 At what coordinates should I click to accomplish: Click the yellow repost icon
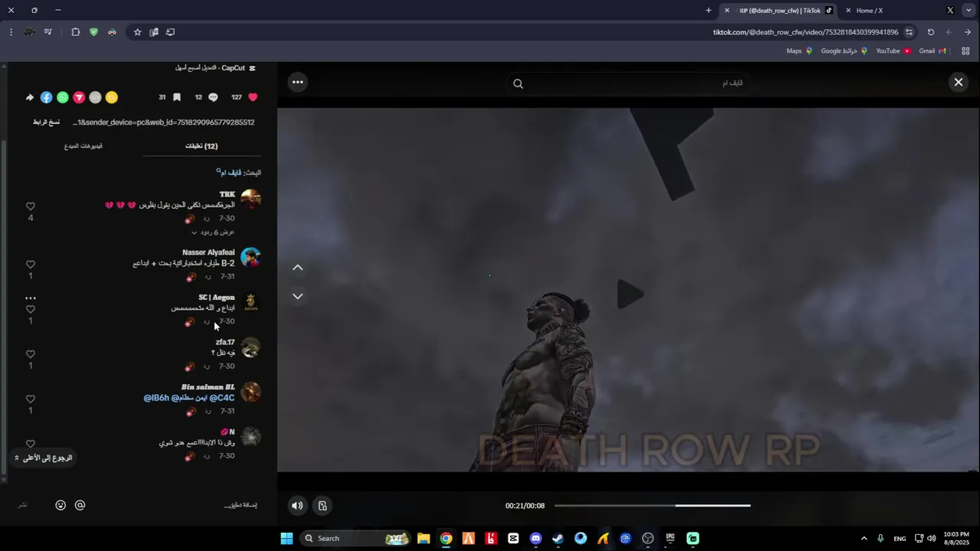coord(112,97)
